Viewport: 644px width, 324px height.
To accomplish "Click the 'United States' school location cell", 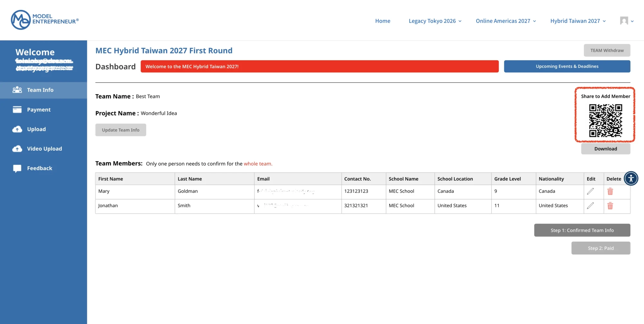I will point(463,206).
